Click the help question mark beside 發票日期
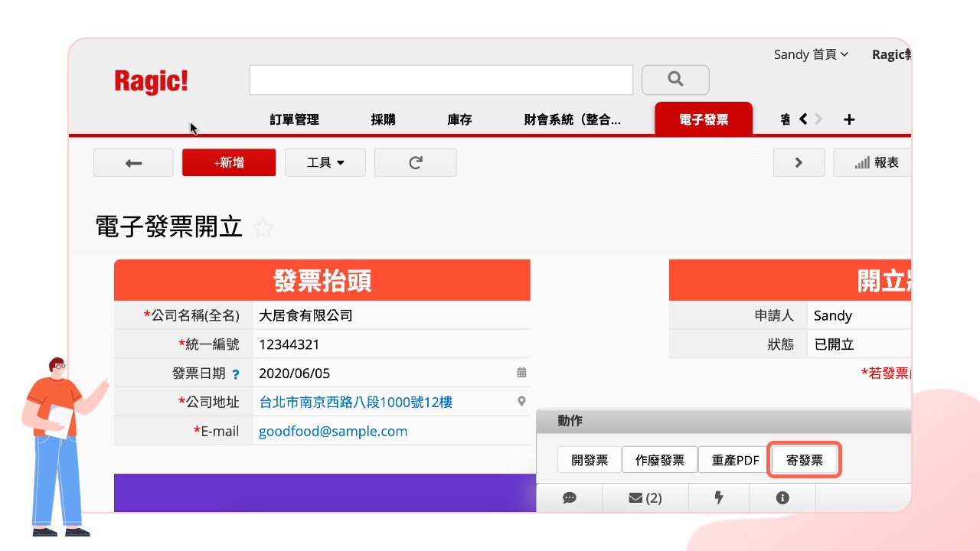The width and height of the screenshot is (980, 551). (236, 374)
